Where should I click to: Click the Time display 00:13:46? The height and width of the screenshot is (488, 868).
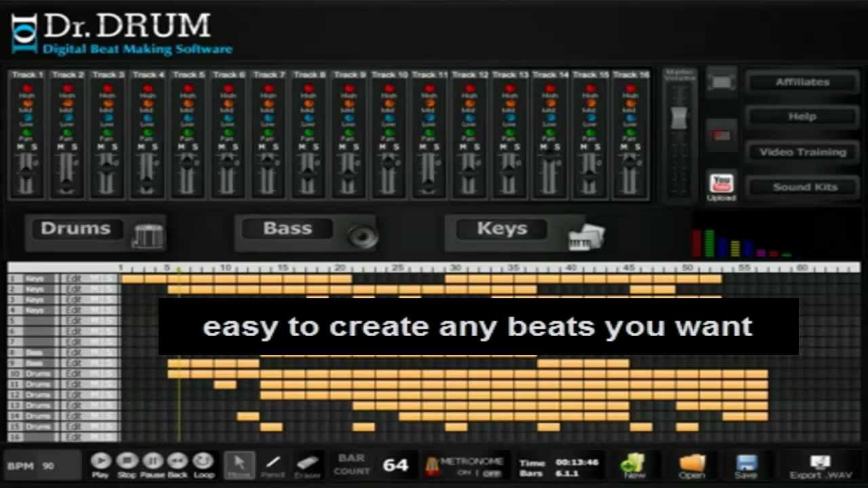point(576,462)
